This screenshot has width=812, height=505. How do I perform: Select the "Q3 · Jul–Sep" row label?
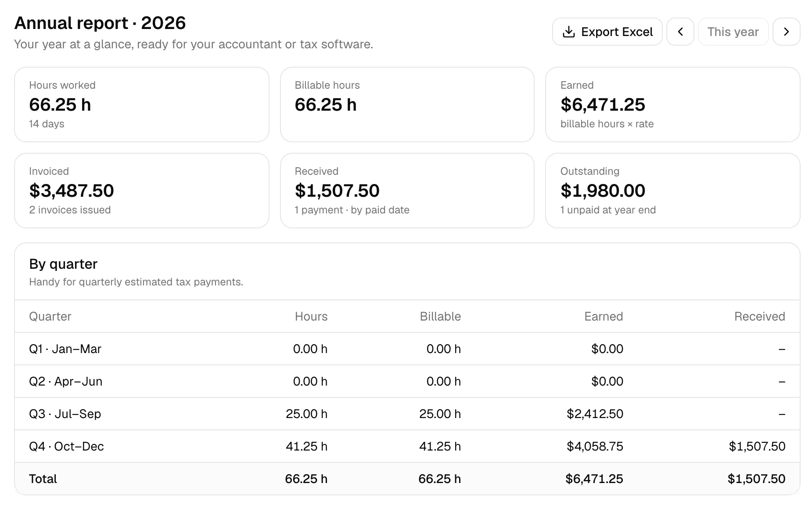[x=65, y=414]
